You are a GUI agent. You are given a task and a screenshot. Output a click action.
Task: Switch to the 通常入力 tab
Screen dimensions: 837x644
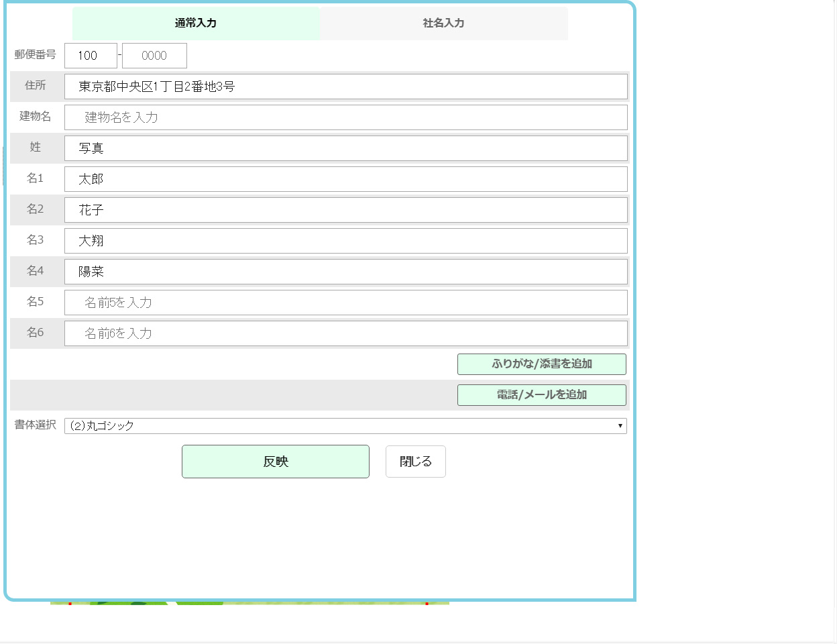(196, 23)
